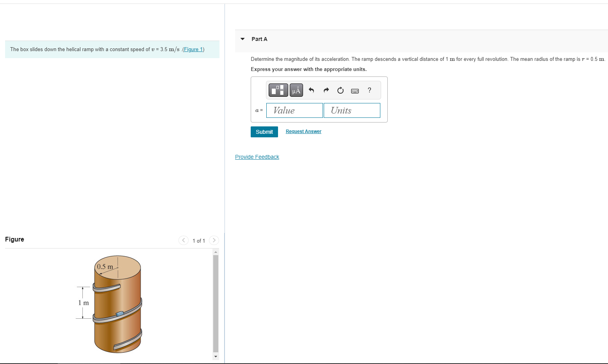
Task: Click the Submit button
Action: click(264, 131)
